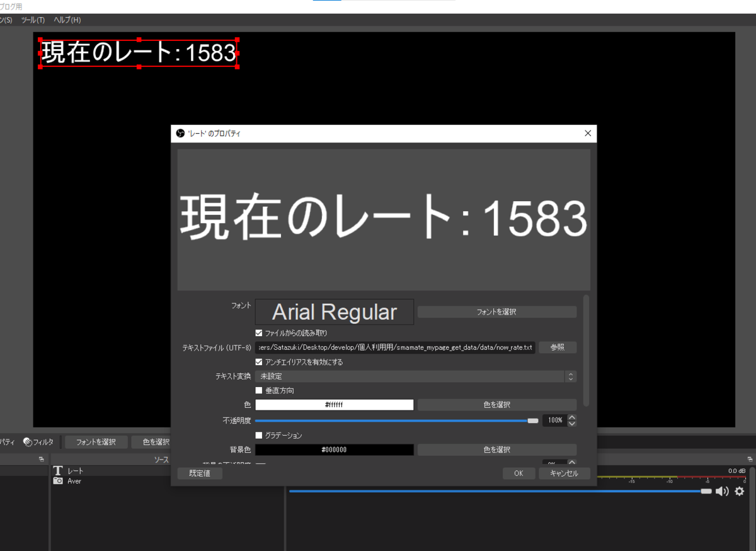This screenshot has width=756, height=551.
Task: Click 色を選択 next to 背景色 field
Action: pyautogui.click(x=496, y=449)
